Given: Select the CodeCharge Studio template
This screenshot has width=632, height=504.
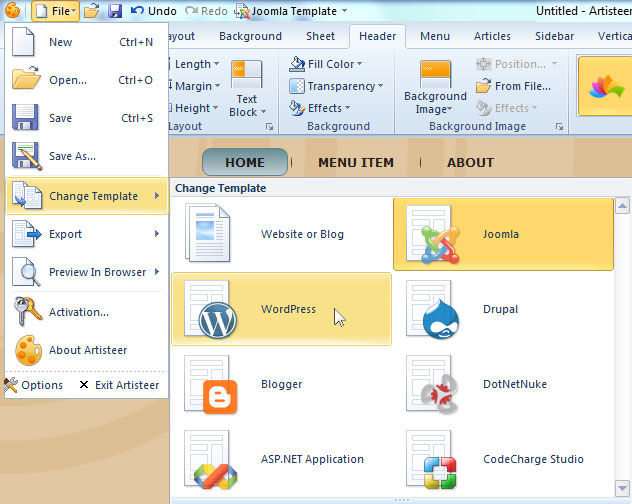Looking at the screenshot, I should coord(503,459).
